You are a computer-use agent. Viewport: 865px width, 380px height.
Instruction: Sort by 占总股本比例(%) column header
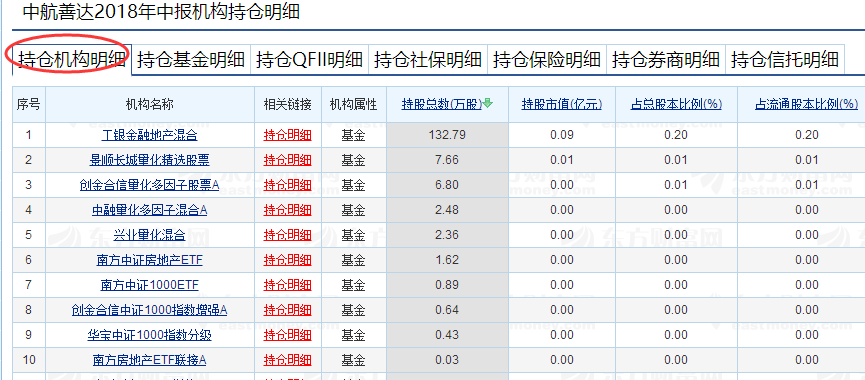coord(676,104)
